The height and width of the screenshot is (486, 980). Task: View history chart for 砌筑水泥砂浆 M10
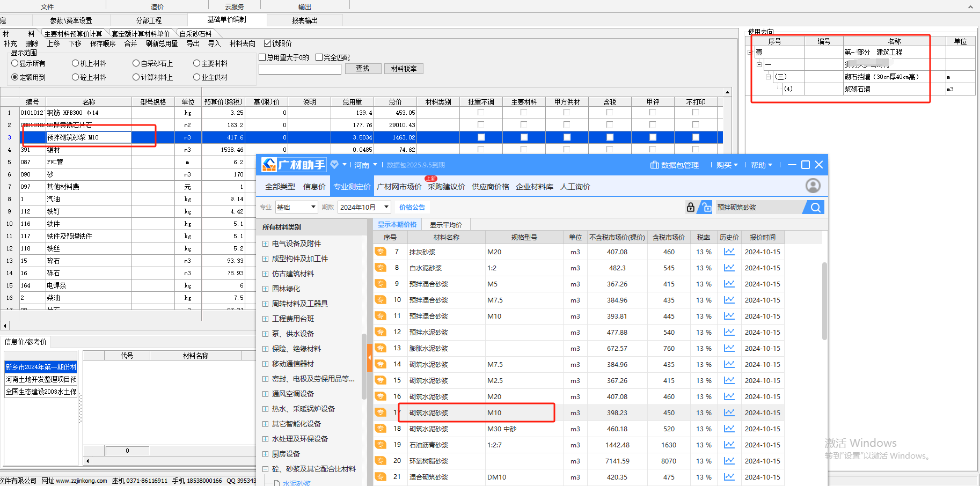[x=729, y=413]
